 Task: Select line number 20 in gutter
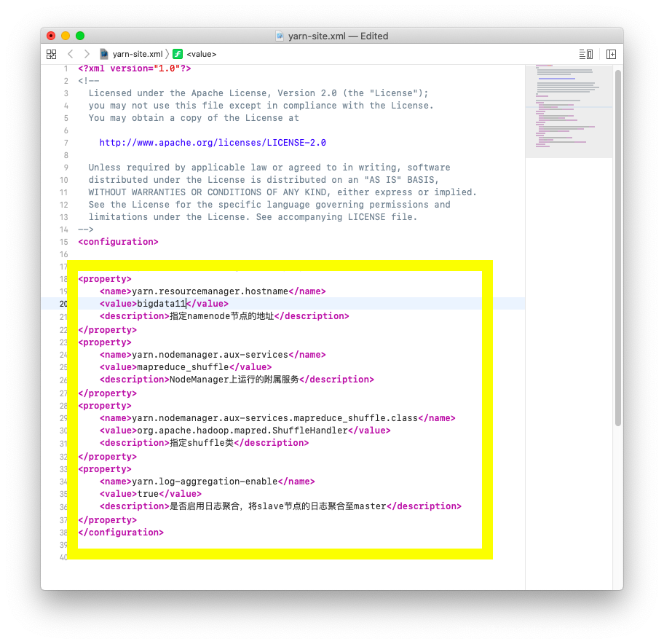[x=63, y=304]
